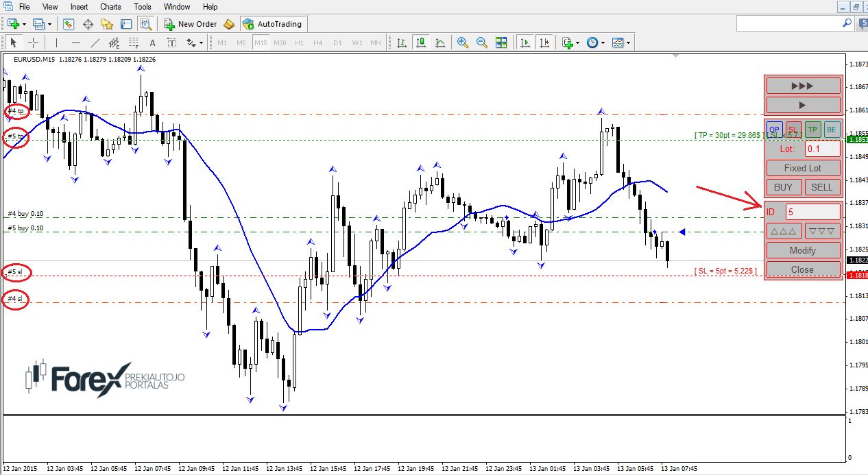The height and width of the screenshot is (475, 868).
Task: Zoom out on the chart
Action: (x=482, y=42)
